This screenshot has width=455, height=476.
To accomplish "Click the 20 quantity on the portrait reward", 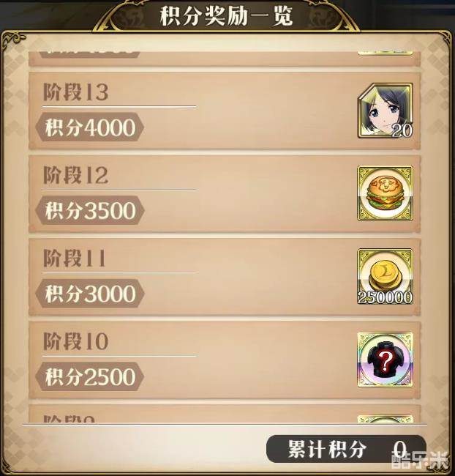I will coord(402,130).
